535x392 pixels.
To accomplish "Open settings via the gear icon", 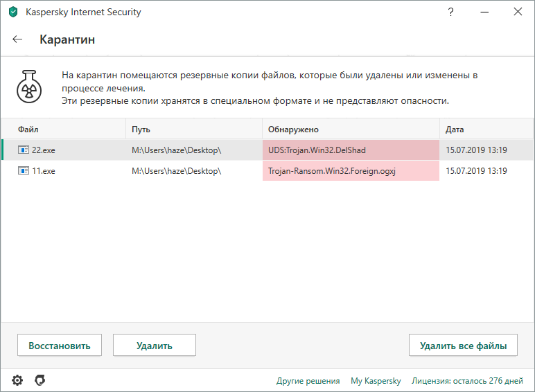I will (x=17, y=380).
